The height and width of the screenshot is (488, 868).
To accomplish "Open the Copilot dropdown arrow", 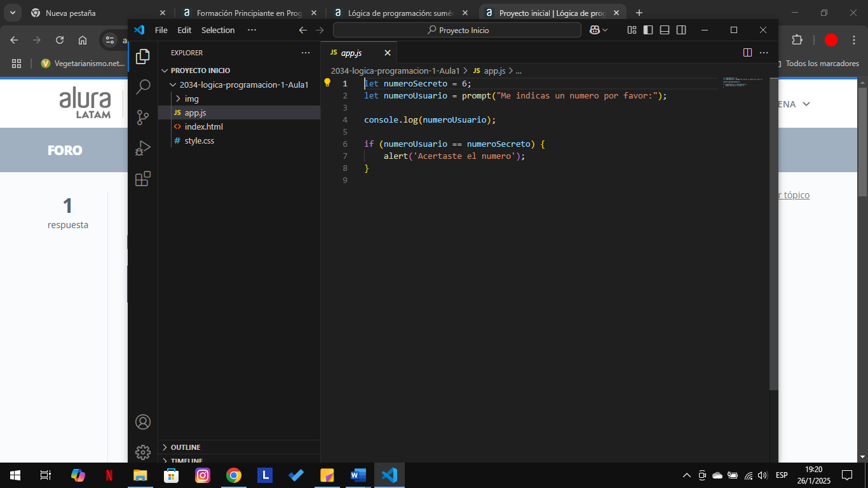I will [605, 30].
